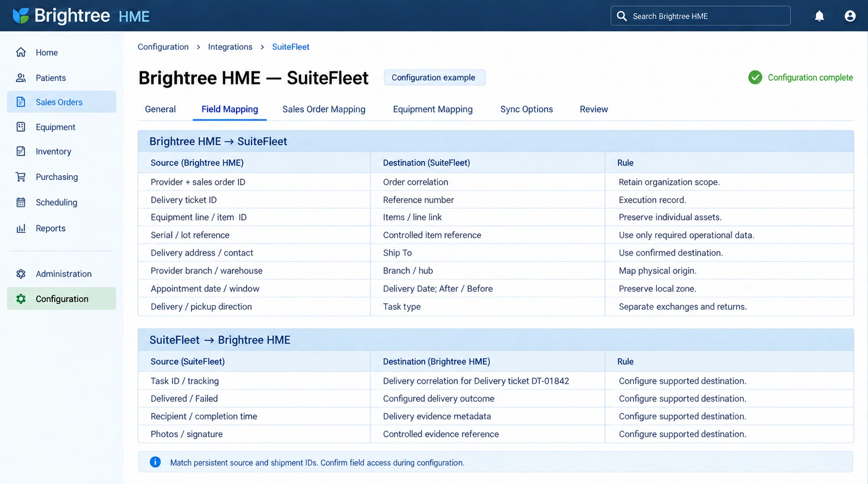Click the Brightree logo icon
This screenshot has height=484, width=868.
click(21, 16)
